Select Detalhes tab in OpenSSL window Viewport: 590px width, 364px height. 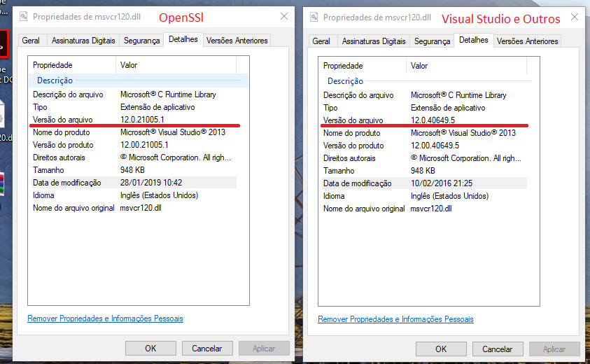[183, 39]
